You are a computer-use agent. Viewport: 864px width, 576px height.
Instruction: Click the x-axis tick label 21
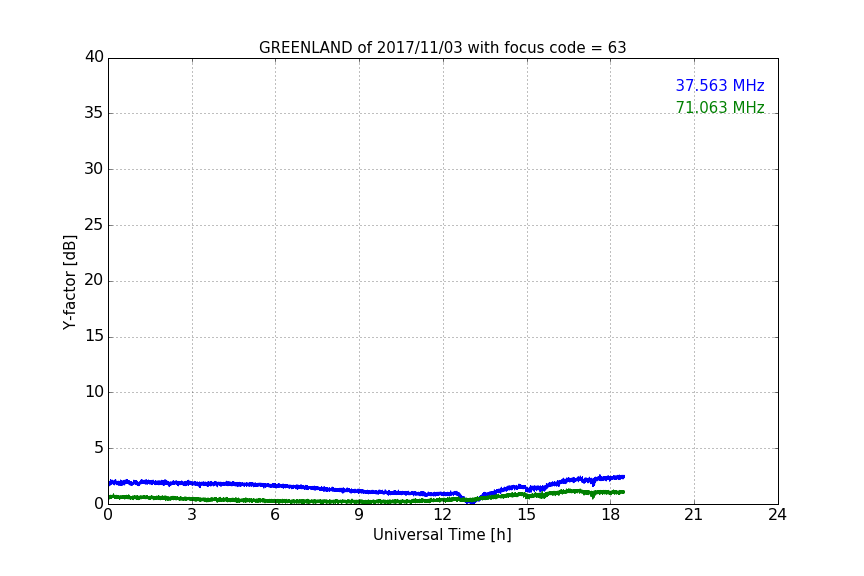point(694,515)
